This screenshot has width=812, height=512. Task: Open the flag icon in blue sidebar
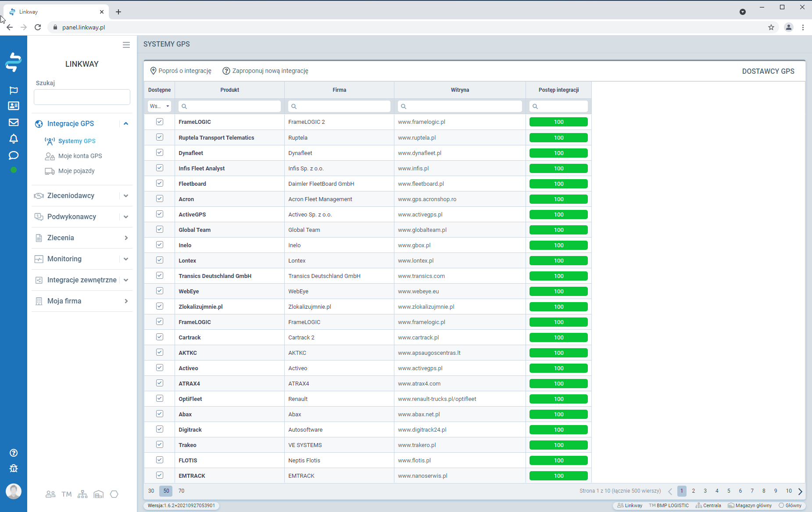(14, 90)
